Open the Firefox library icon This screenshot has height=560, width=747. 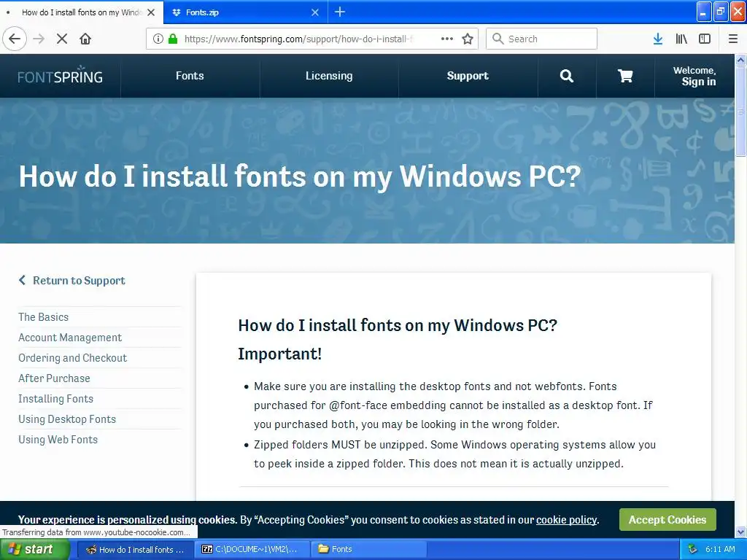(x=681, y=39)
